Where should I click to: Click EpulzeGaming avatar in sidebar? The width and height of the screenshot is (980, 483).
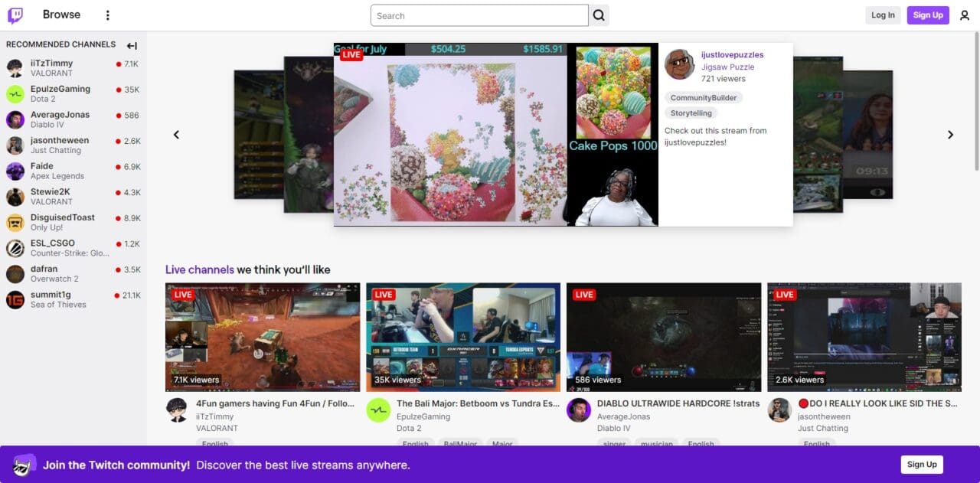click(15, 94)
